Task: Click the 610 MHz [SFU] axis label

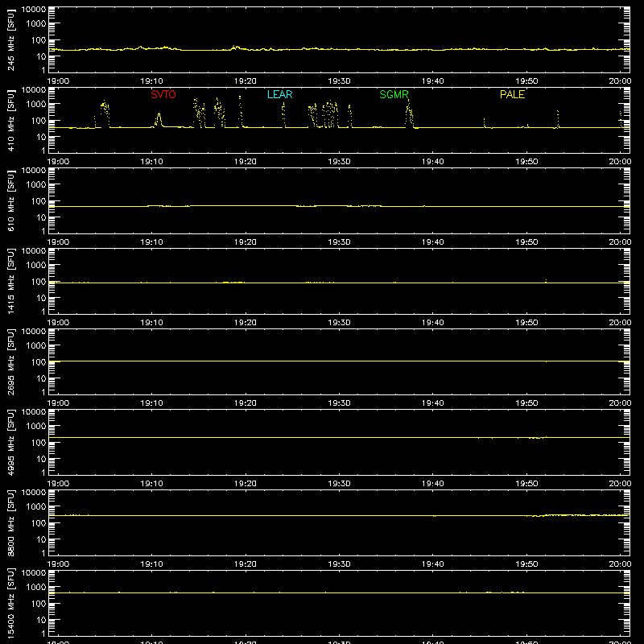Action: [10, 200]
